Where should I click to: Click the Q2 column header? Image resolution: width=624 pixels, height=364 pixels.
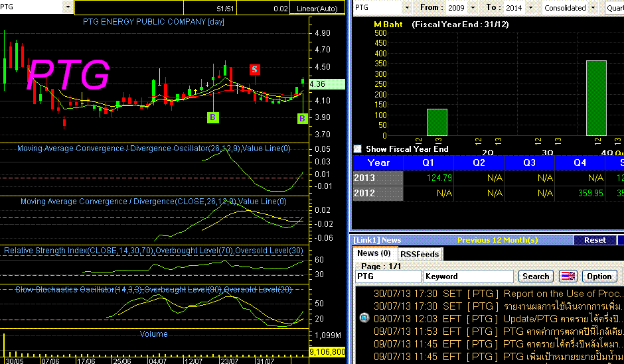tap(479, 162)
